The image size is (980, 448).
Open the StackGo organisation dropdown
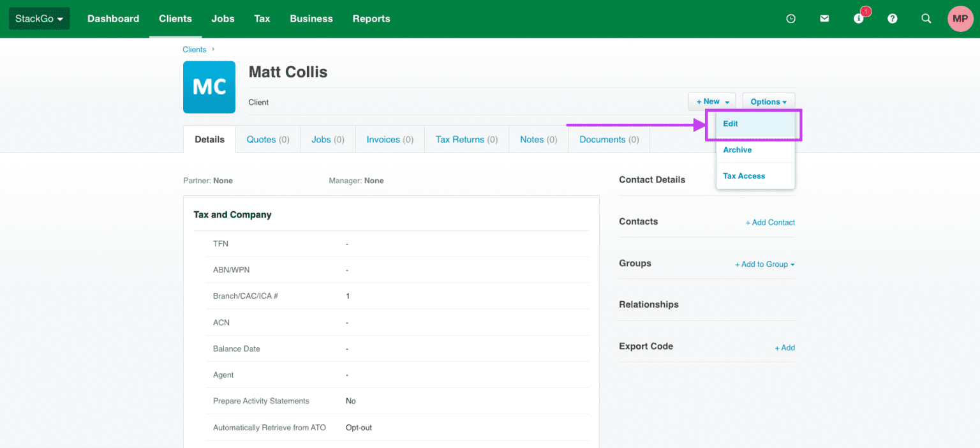[x=39, y=19]
